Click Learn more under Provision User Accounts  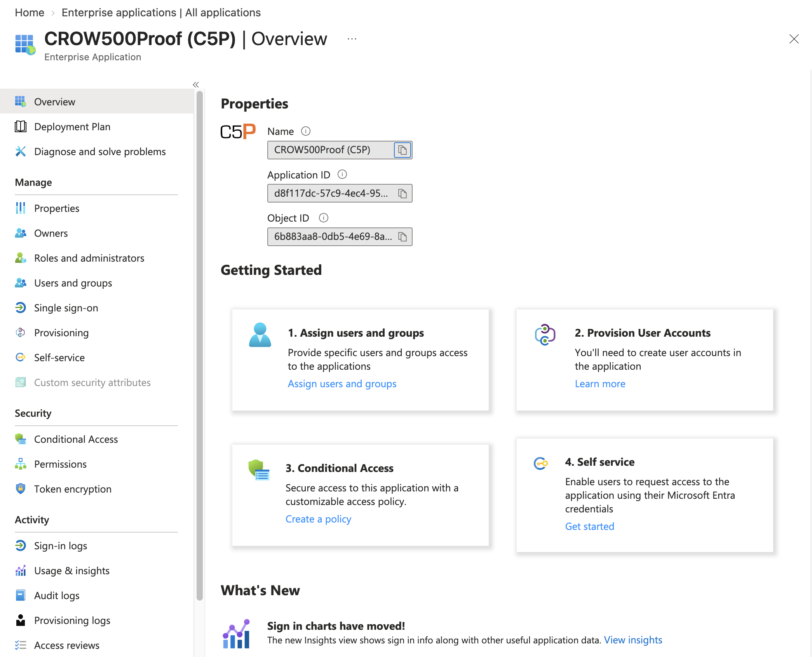coord(600,384)
